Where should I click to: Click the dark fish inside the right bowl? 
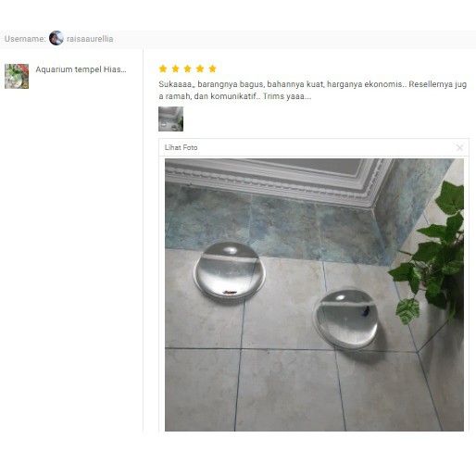(368, 311)
